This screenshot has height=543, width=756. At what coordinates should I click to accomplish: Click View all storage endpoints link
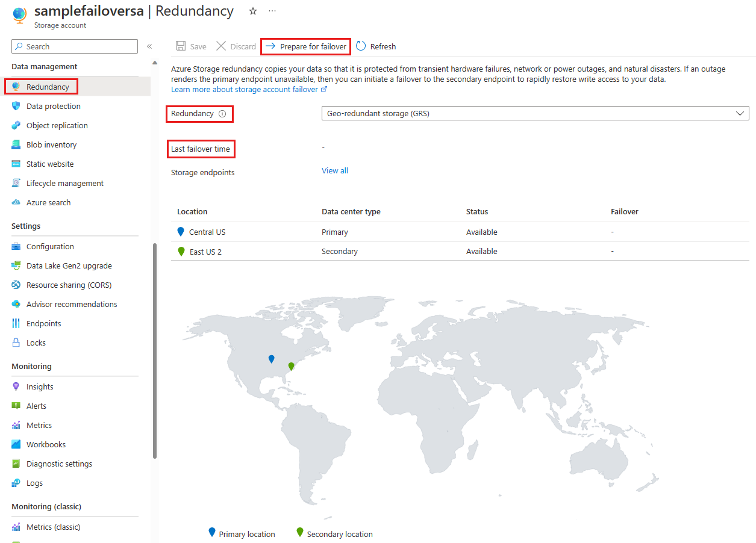point(335,170)
